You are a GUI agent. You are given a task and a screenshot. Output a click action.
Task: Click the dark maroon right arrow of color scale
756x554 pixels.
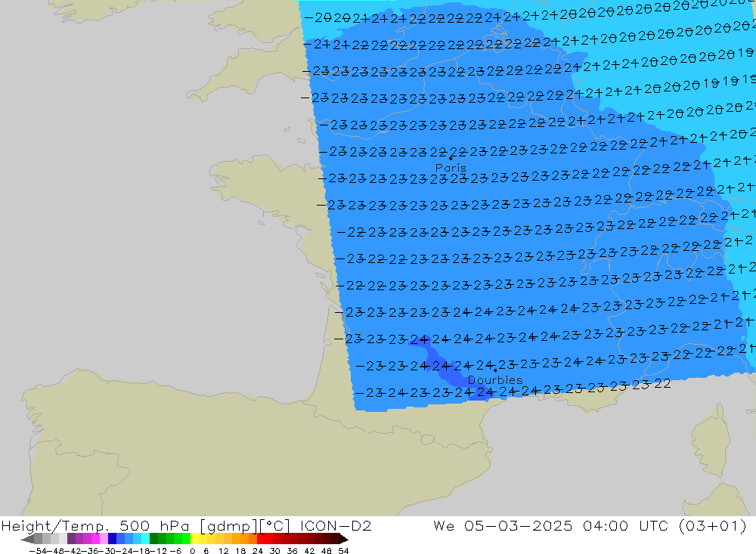point(344,539)
